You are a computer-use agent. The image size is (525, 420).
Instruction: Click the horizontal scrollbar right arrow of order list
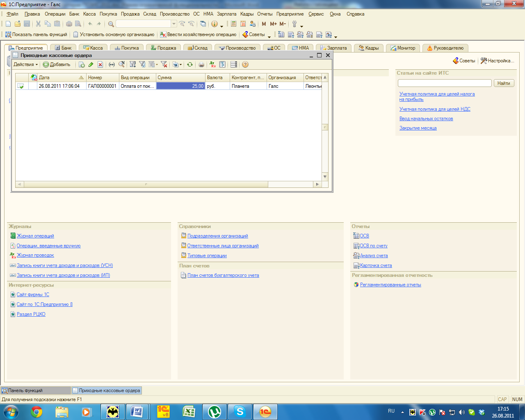(317, 185)
